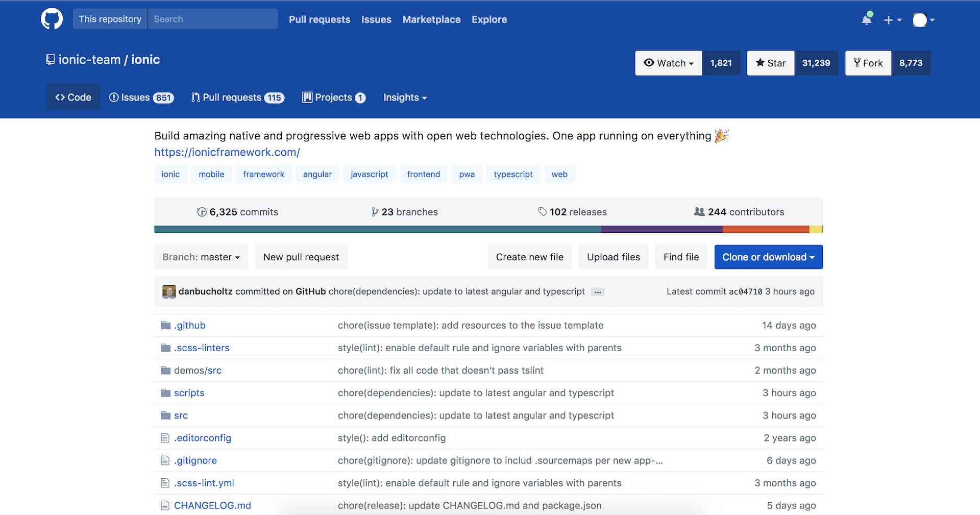Click Find file button
Viewport: 980px width, 515px height.
pos(681,257)
